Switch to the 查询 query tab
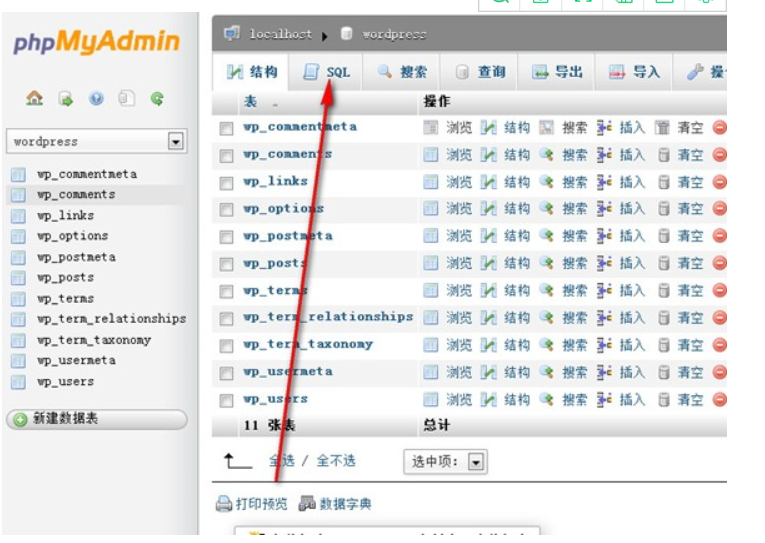This screenshot has height=543, width=765. coord(480,72)
